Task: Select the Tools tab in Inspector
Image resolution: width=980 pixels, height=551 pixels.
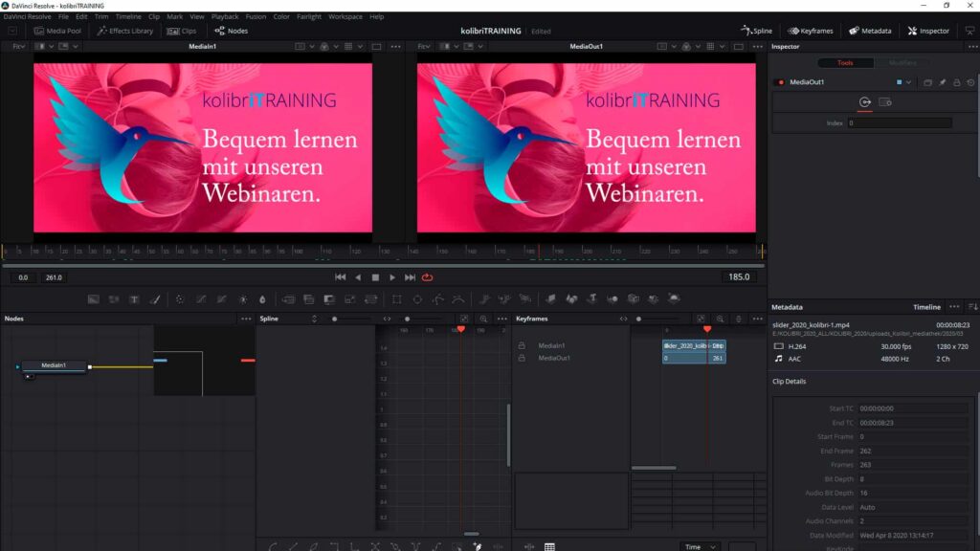Action: (x=845, y=62)
